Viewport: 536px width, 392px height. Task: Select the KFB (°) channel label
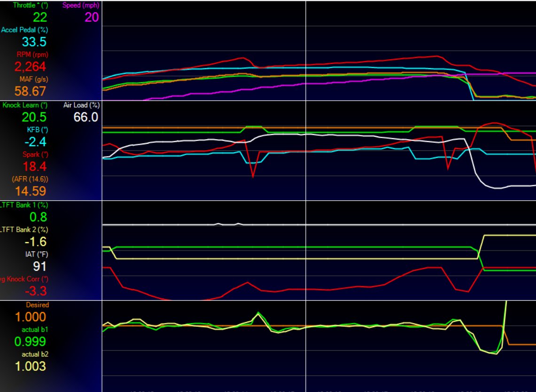38,130
